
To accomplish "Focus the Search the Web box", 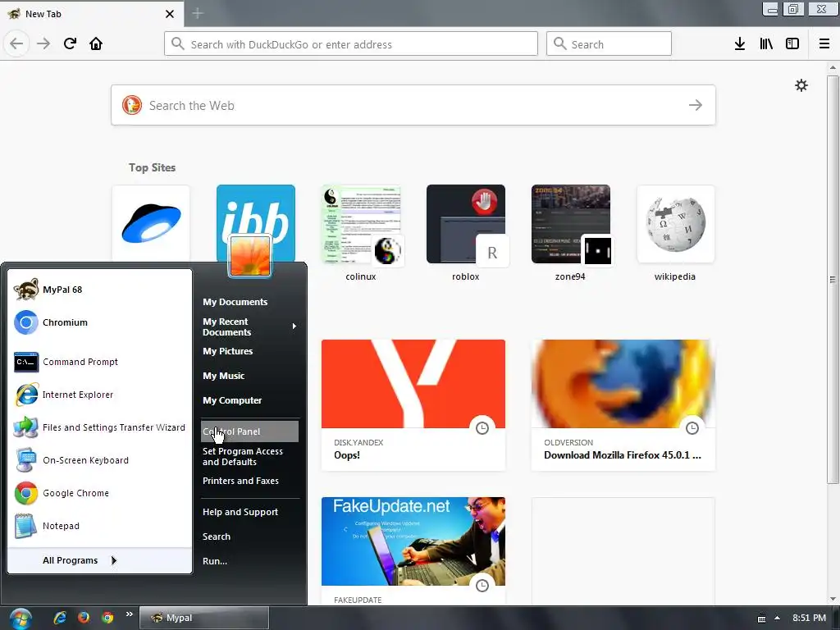I will point(413,105).
